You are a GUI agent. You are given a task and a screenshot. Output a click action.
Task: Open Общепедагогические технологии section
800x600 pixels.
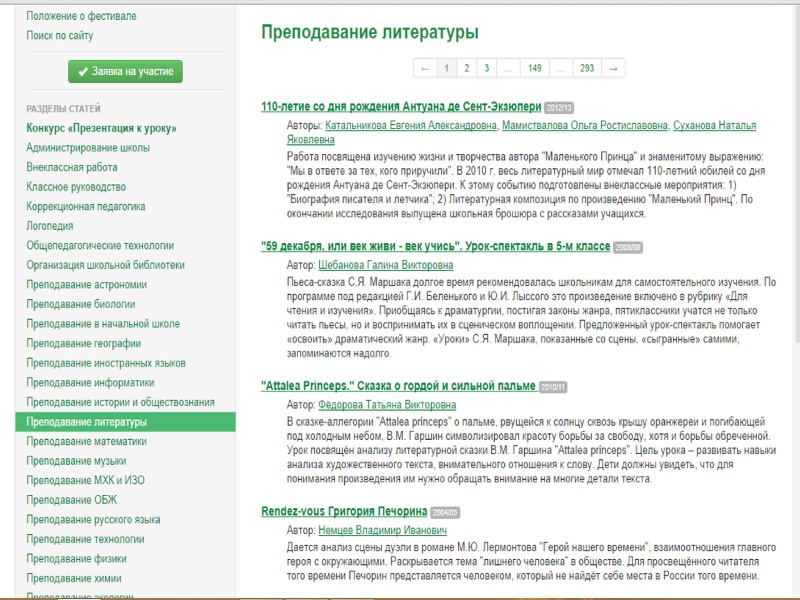point(100,245)
